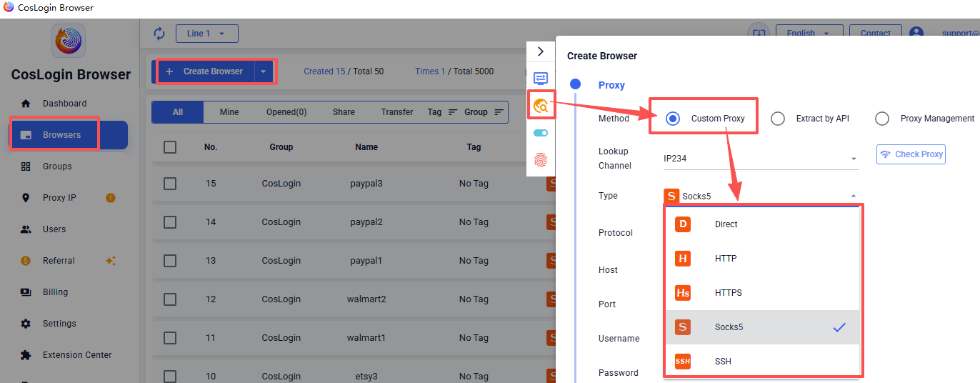Open the Line 1 dropdown

206,34
